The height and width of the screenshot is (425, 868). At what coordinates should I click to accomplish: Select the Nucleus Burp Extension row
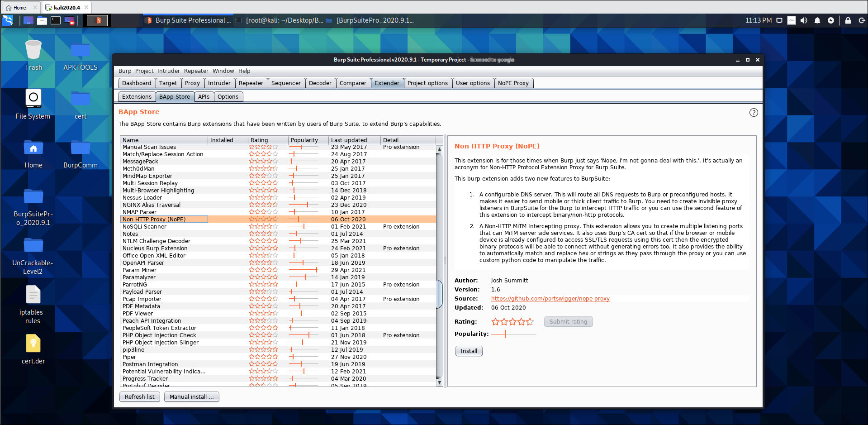point(278,248)
